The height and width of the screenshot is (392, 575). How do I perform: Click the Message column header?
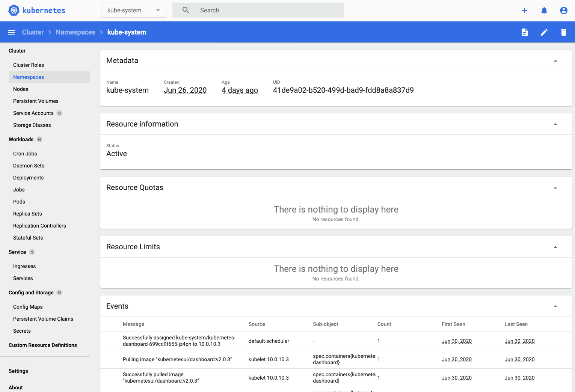[133, 324]
